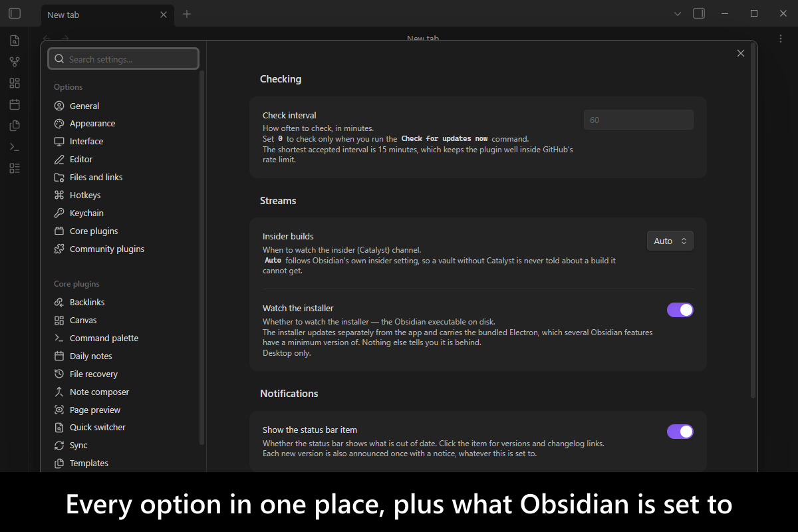Image resolution: width=798 pixels, height=532 pixels.
Task: Create new canvas from the left ribbon
Action: click(15, 83)
